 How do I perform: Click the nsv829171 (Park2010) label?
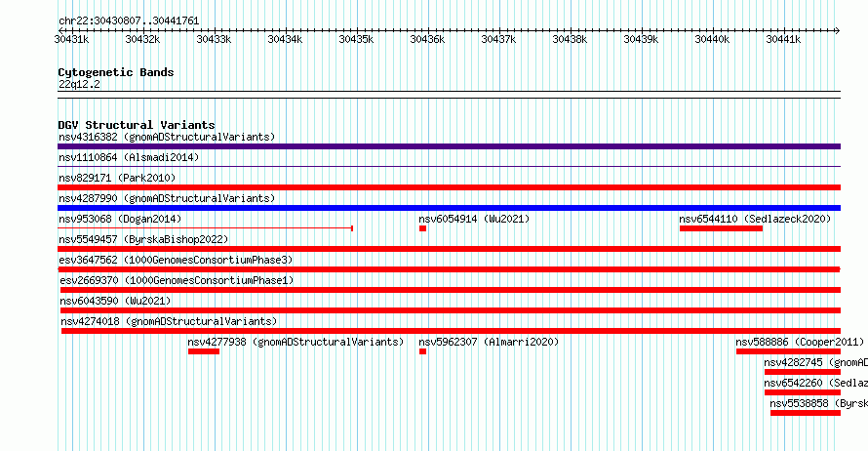(x=117, y=178)
